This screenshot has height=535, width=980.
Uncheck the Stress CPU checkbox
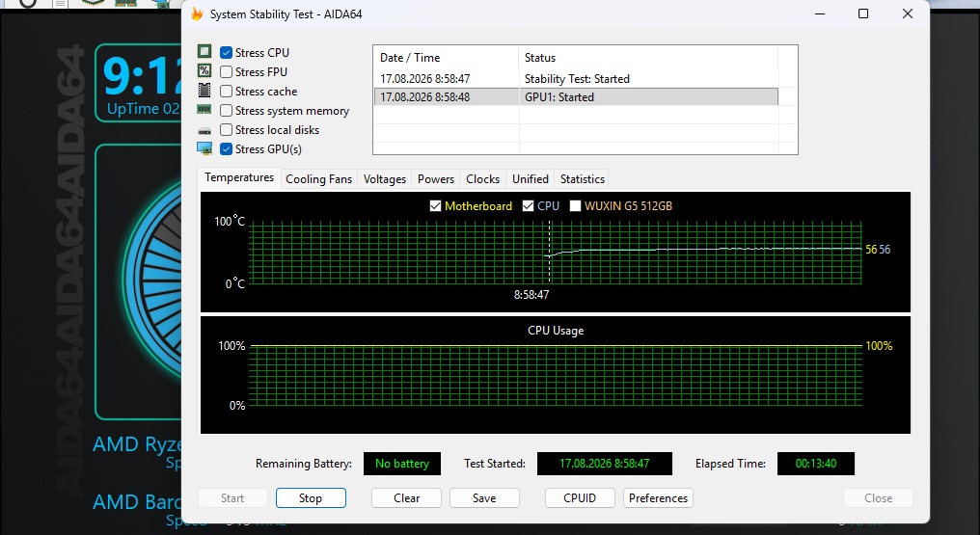pos(227,52)
